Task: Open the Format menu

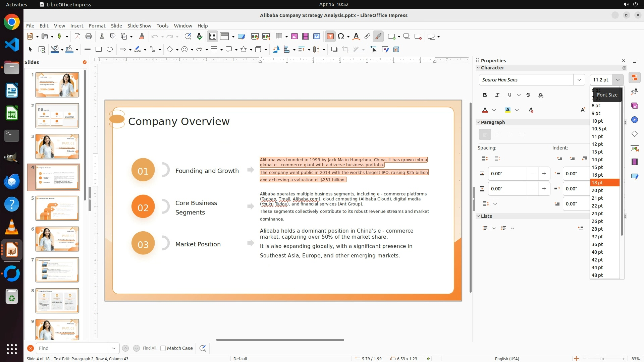Action: [x=97, y=26]
